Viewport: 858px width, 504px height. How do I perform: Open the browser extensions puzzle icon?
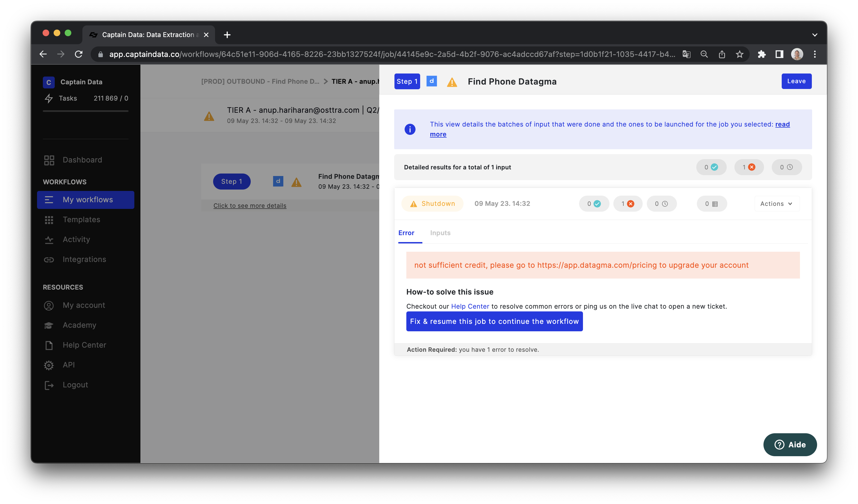(x=761, y=54)
